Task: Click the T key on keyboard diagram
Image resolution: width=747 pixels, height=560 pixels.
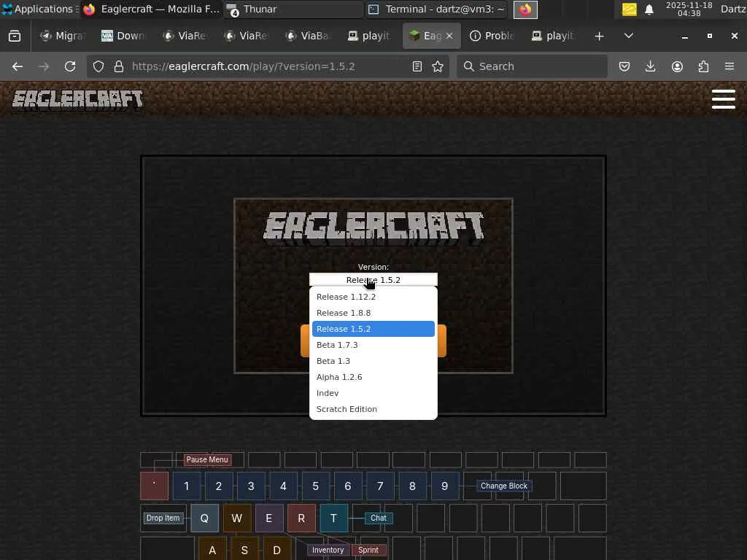Action: tap(333, 518)
